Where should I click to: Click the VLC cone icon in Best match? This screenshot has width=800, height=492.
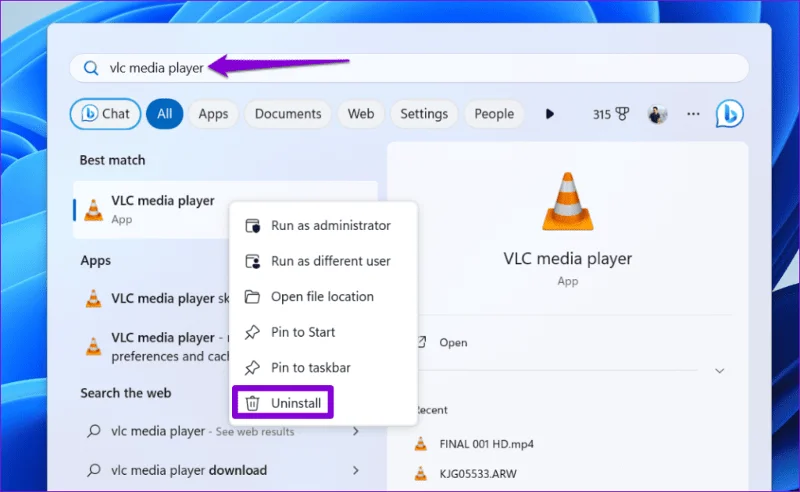click(x=93, y=210)
